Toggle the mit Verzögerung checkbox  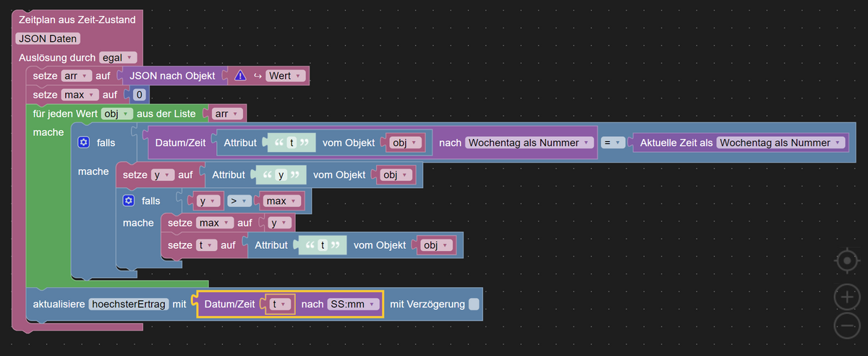pyautogui.click(x=474, y=305)
